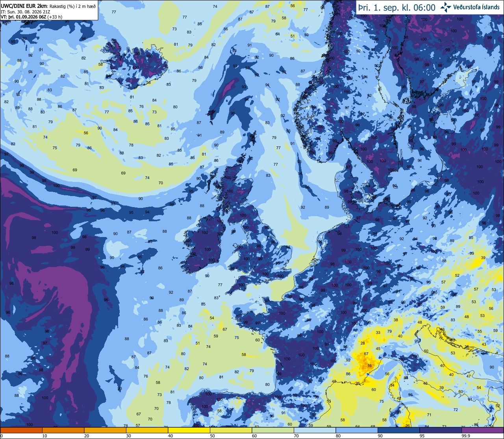Select the bright yellow 40–50 legend swatch

click(x=189, y=430)
